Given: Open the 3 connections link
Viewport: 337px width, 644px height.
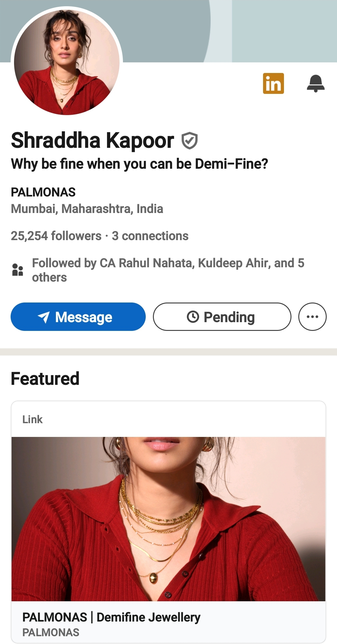Looking at the screenshot, I should coord(150,236).
